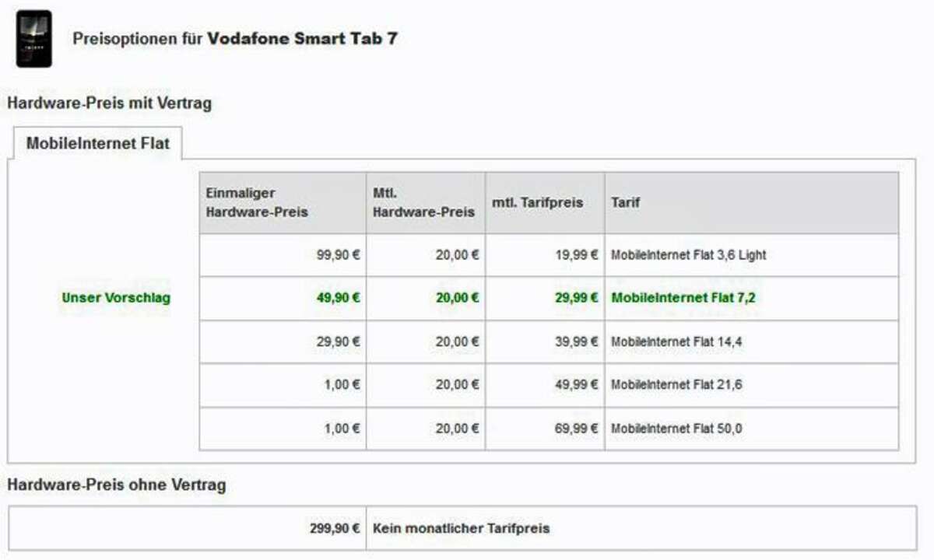Click the 19,99 € monthly tariff price
Screen dimensions: 934x560
pos(577,254)
